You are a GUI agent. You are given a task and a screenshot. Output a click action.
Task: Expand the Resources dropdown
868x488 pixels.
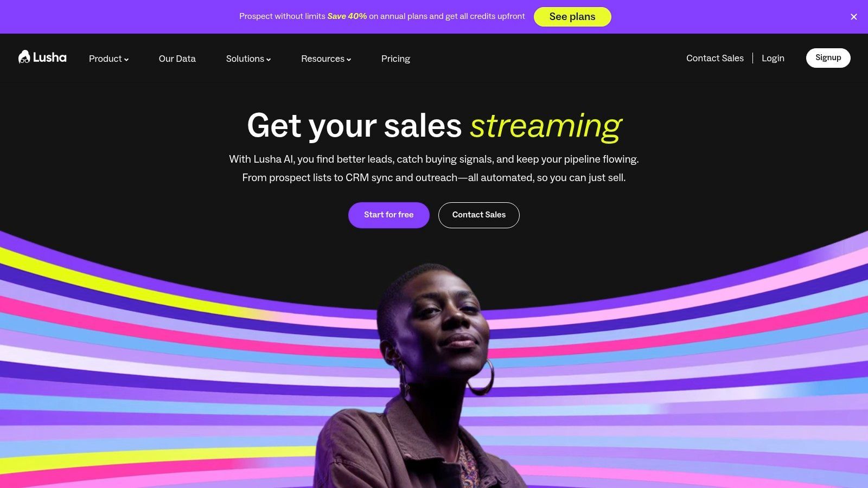click(x=326, y=59)
